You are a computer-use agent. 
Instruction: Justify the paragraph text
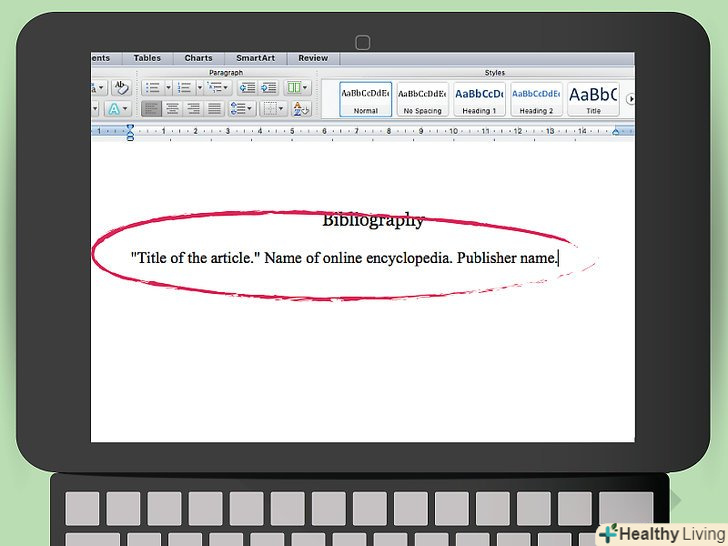click(x=213, y=108)
